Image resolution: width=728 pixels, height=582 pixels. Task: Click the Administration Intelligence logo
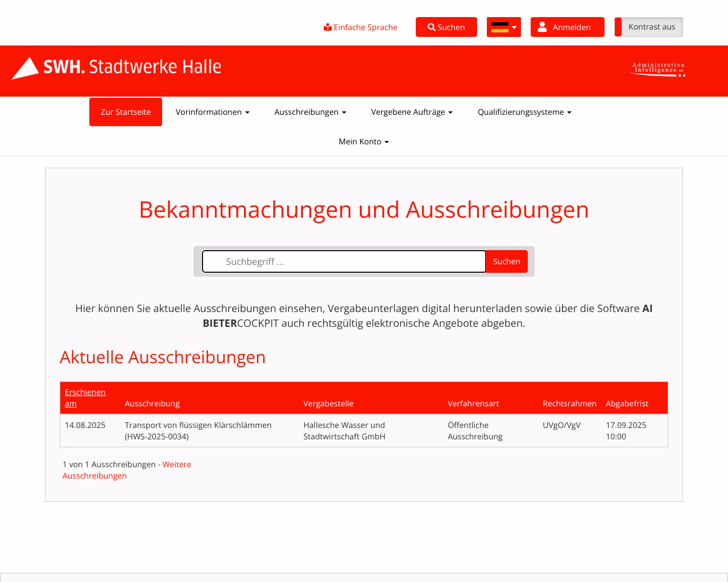click(x=657, y=69)
